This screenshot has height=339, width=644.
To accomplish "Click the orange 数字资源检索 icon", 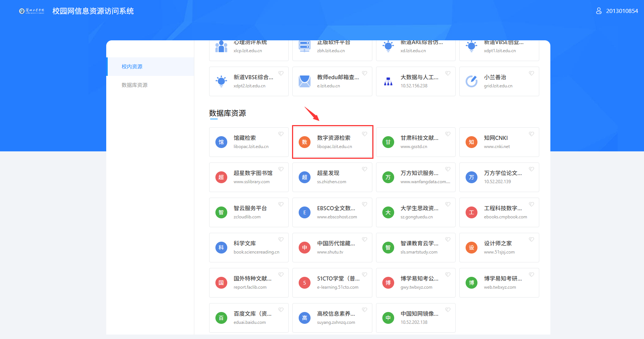I will click(x=305, y=142).
